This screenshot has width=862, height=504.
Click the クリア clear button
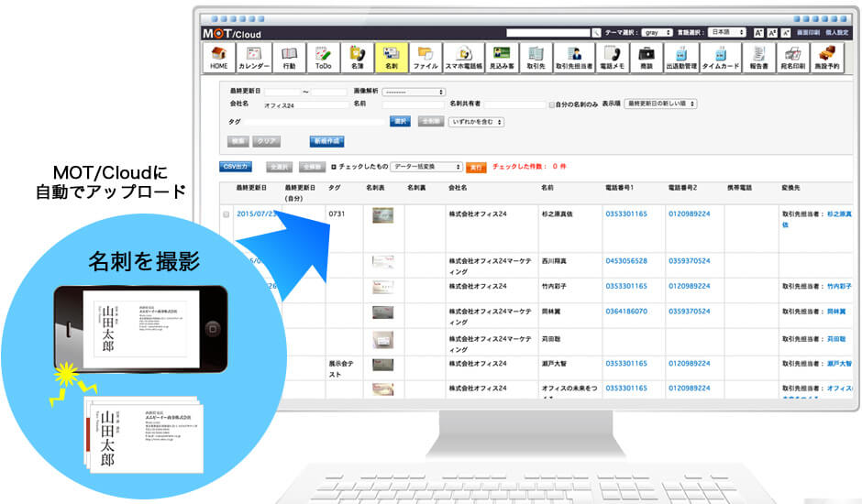point(267,141)
